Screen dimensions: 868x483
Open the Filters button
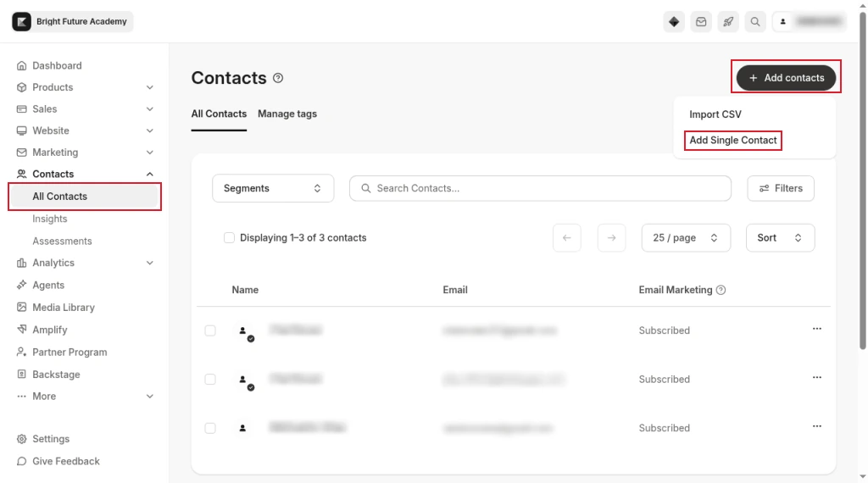(x=781, y=188)
